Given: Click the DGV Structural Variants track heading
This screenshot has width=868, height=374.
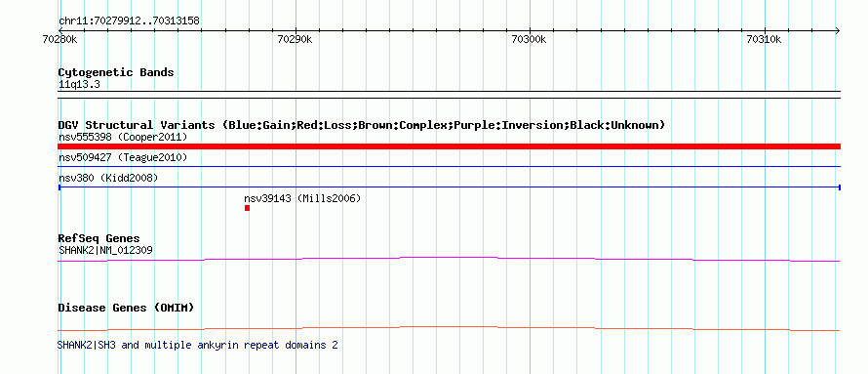Looking at the screenshot, I should click(361, 125).
